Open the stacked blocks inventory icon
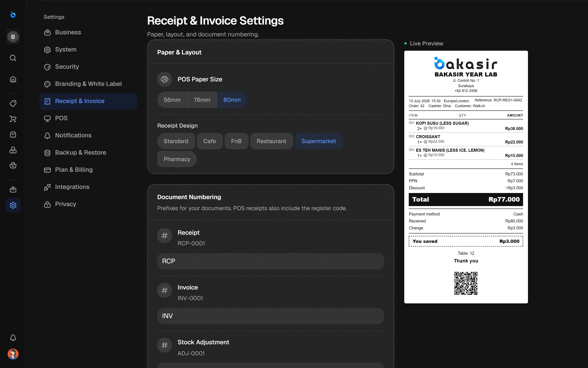 tap(13, 150)
